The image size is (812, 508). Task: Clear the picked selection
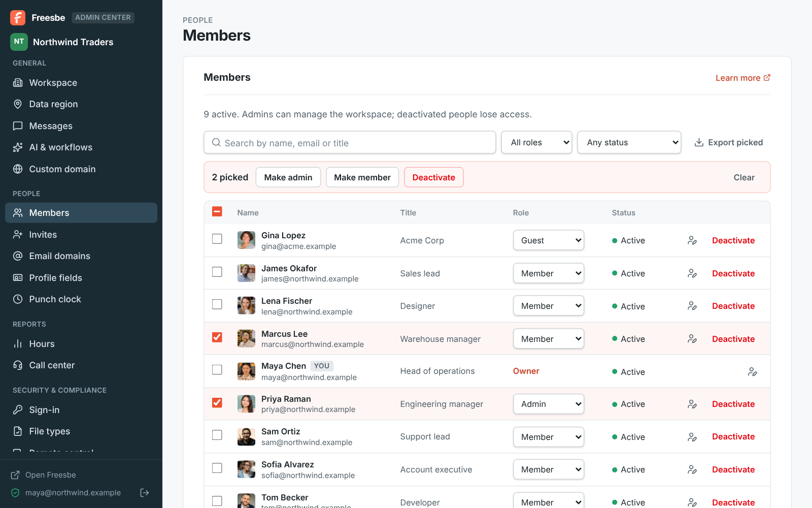click(x=744, y=177)
